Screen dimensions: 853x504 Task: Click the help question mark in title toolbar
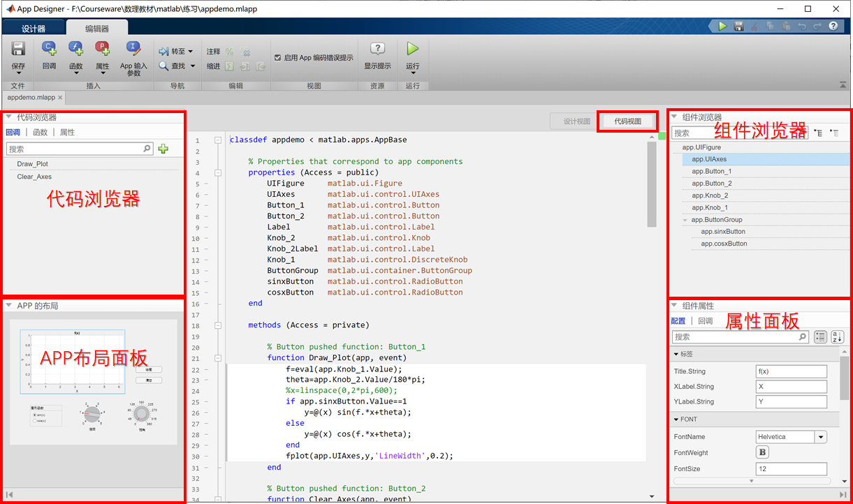tap(833, 26)
